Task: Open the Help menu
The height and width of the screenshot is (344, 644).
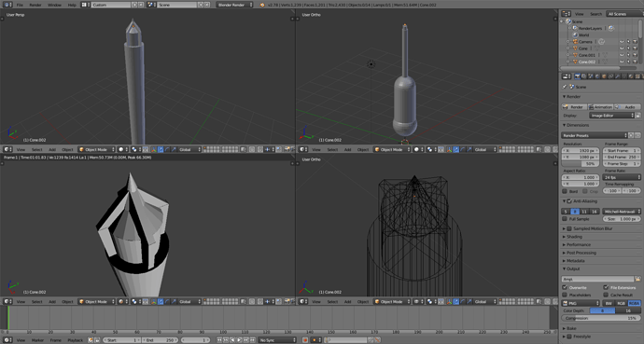Action: tap(72, 5)
